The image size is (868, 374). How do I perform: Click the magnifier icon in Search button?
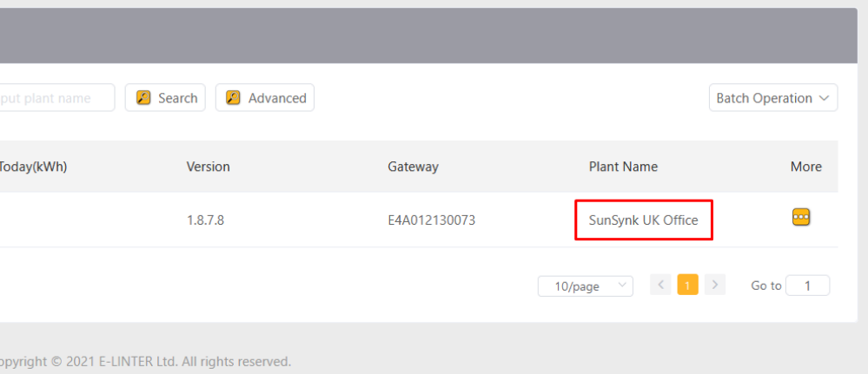coord(143,98)
